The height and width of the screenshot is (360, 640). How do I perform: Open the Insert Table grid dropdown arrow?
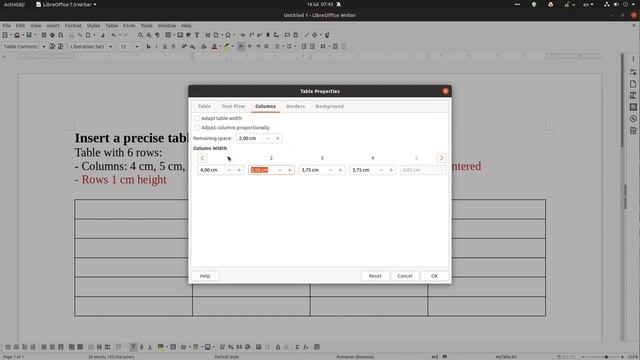pyautogui.click(x=173, y=35)
